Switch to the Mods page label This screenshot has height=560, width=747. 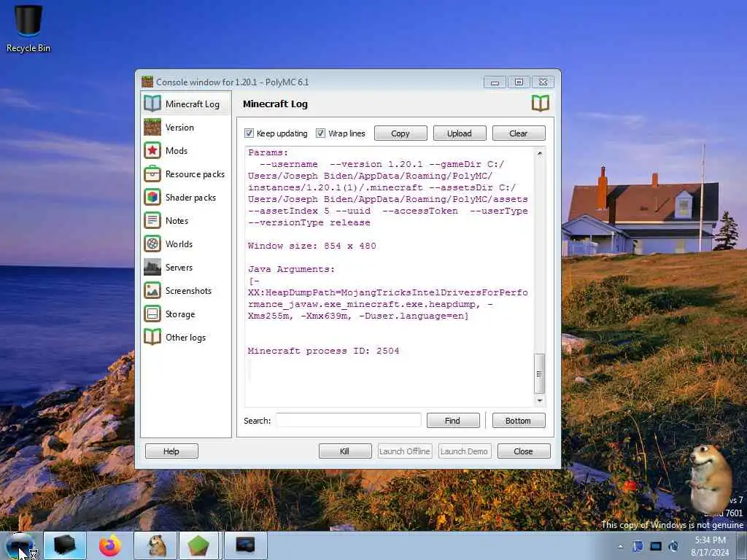tap(177, 150)
